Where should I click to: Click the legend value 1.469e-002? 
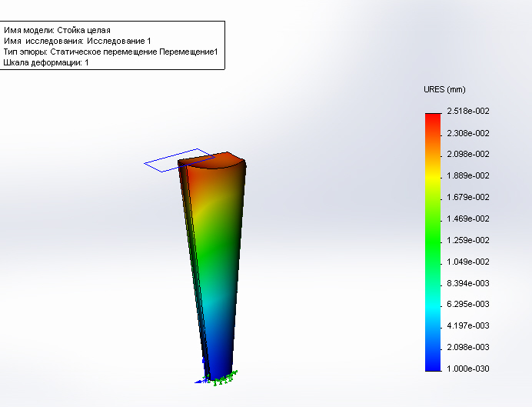(468, 219)
